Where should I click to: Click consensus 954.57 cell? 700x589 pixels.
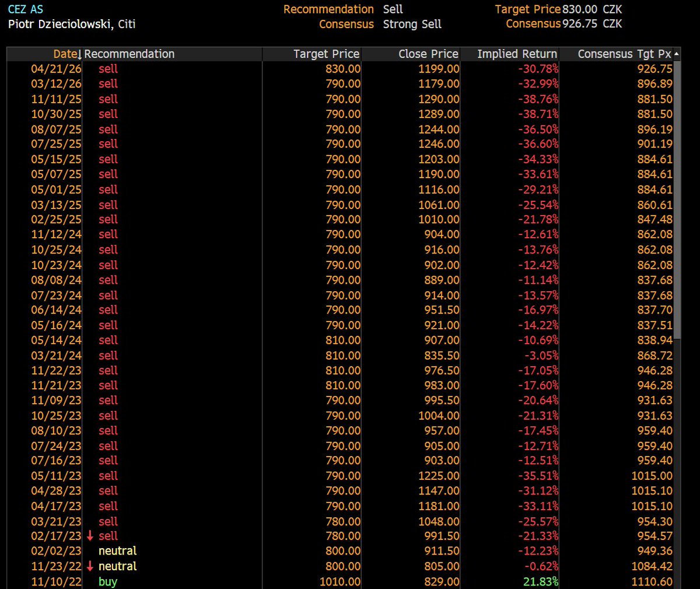coord(654,536)
